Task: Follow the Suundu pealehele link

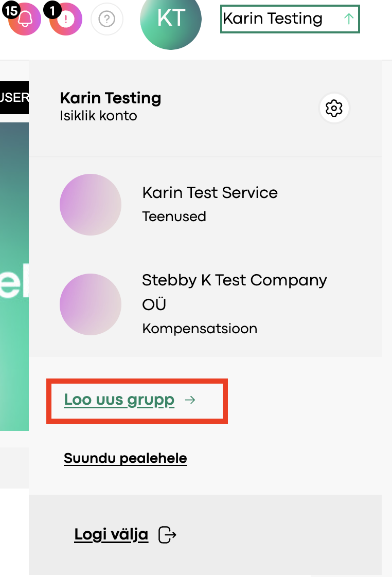Action: click(125, 458)
